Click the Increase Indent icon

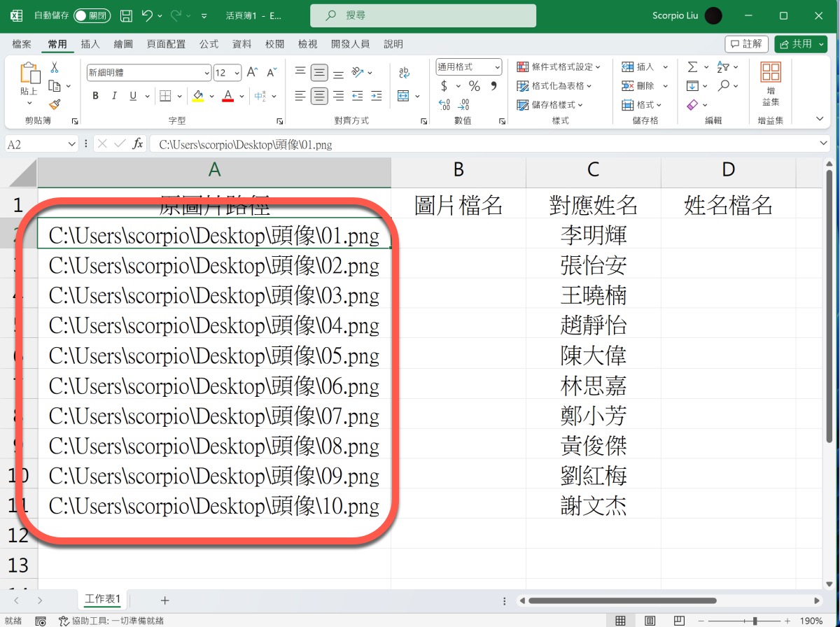(x=377, y=96)
